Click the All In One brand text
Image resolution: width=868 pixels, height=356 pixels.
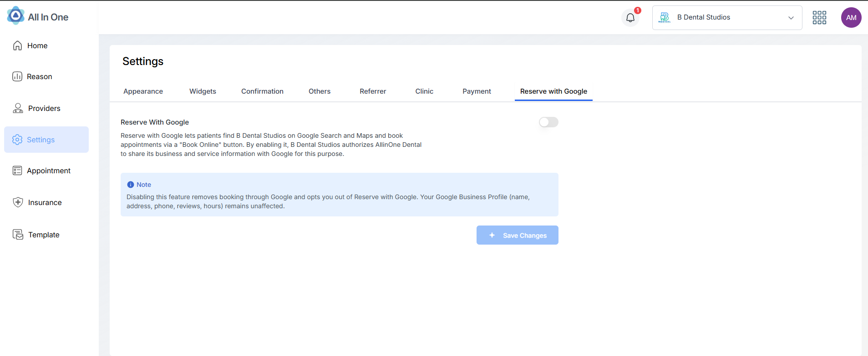click(48, 17)
